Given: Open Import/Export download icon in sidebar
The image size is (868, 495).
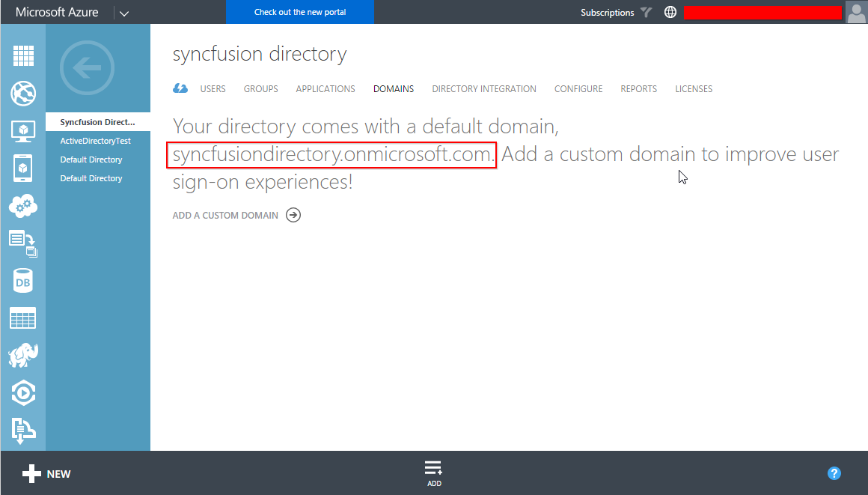Looking at the screenshot, I should 23,431.
